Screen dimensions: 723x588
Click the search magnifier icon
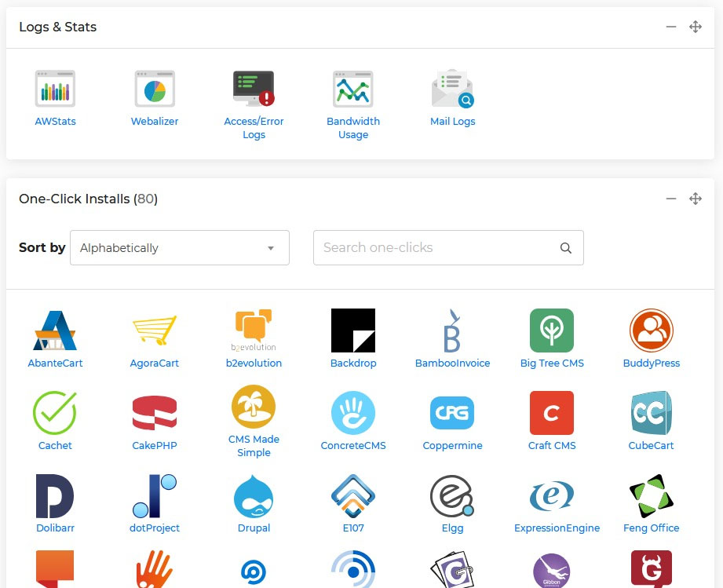tap(566, 248)
